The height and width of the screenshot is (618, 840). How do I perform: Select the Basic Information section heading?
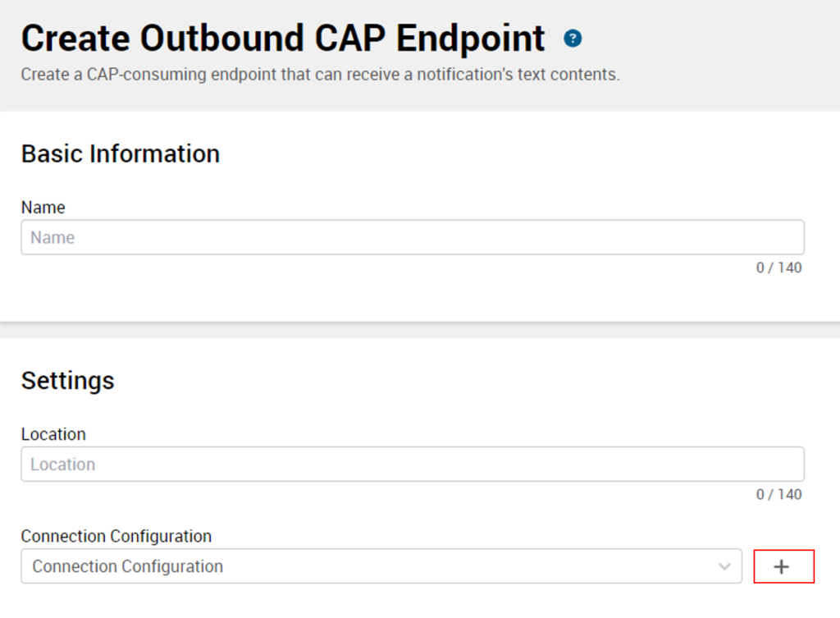(121, 153)
